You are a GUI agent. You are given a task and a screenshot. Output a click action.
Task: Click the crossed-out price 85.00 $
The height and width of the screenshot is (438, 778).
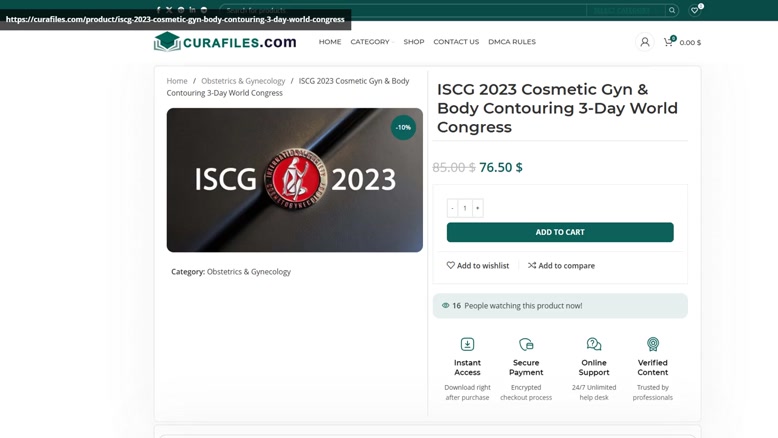click(x=454, y=167)
